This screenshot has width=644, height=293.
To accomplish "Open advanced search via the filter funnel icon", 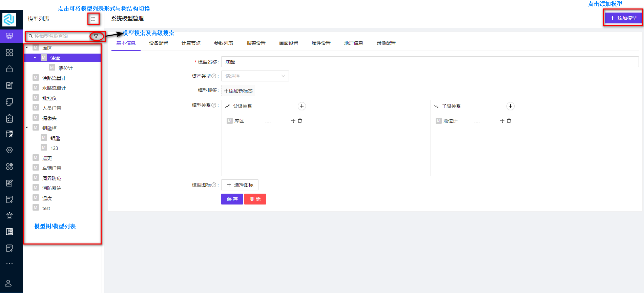I will tap(96, 36).
